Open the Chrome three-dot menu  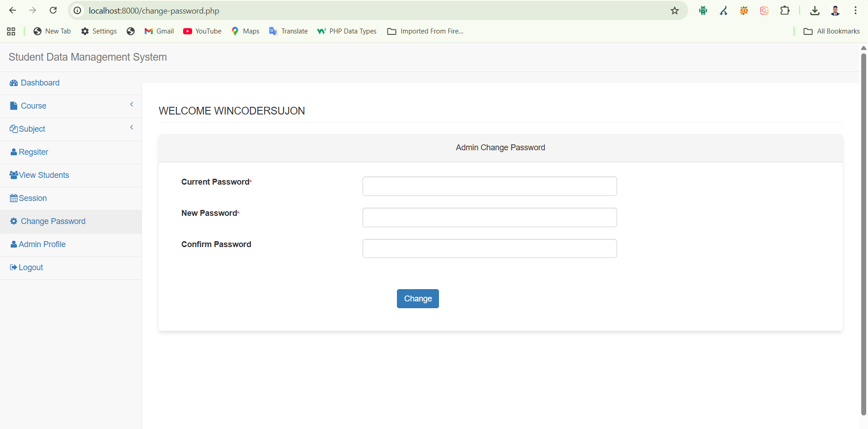click(855, 10)
